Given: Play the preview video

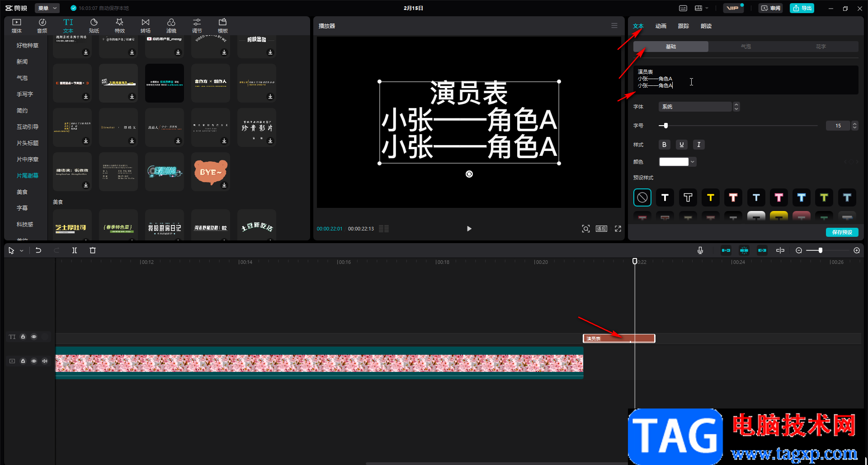Looking at the screenshot, I should click(469, 229).
